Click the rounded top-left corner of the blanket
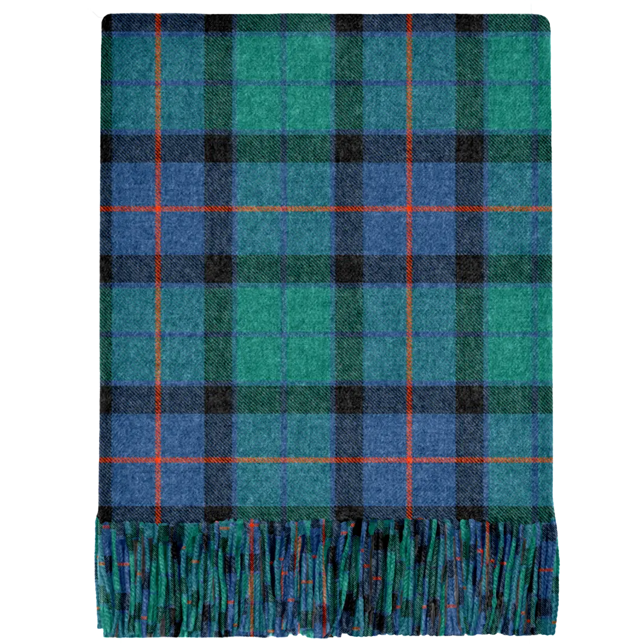 tap(106, 18)
